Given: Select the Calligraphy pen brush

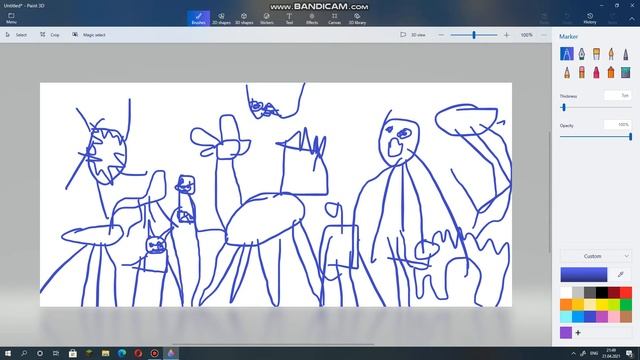Looking at the screenshot, I should (581, 54).
